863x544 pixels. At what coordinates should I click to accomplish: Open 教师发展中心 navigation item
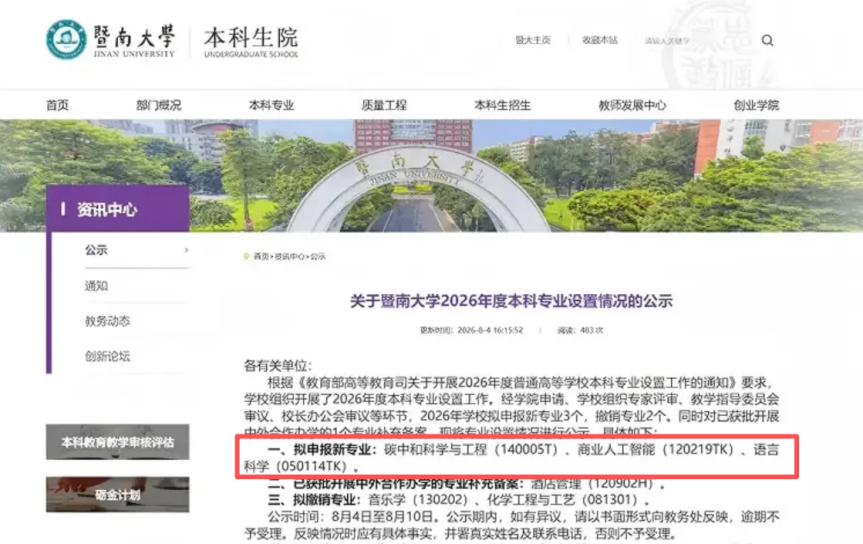point(632,105)
